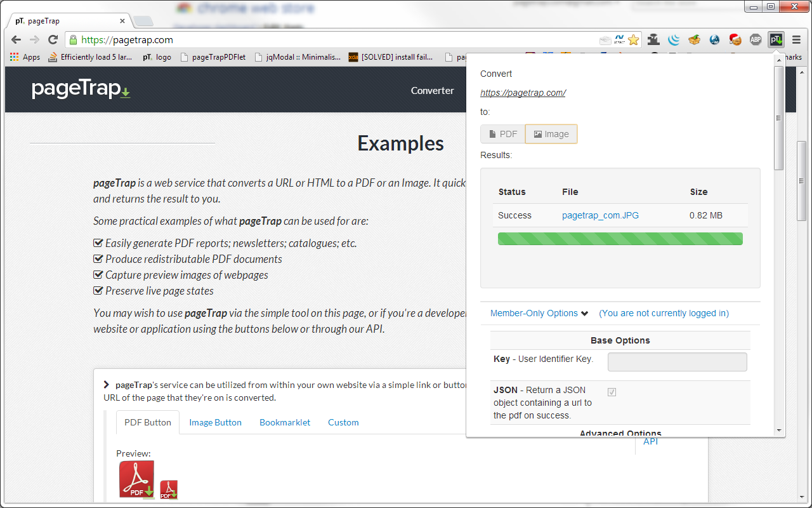Screen dimensions: 812x508
Task: Click the ASP.NET icon in address bar
Action: 620,39
